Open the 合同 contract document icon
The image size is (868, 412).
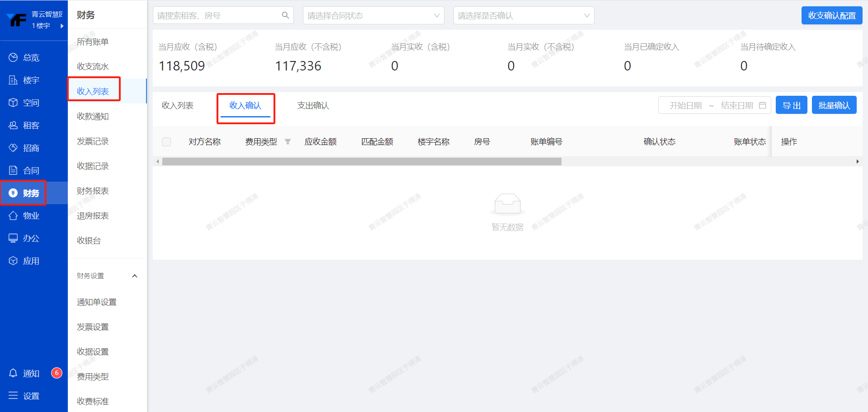(x=13, y=170)
